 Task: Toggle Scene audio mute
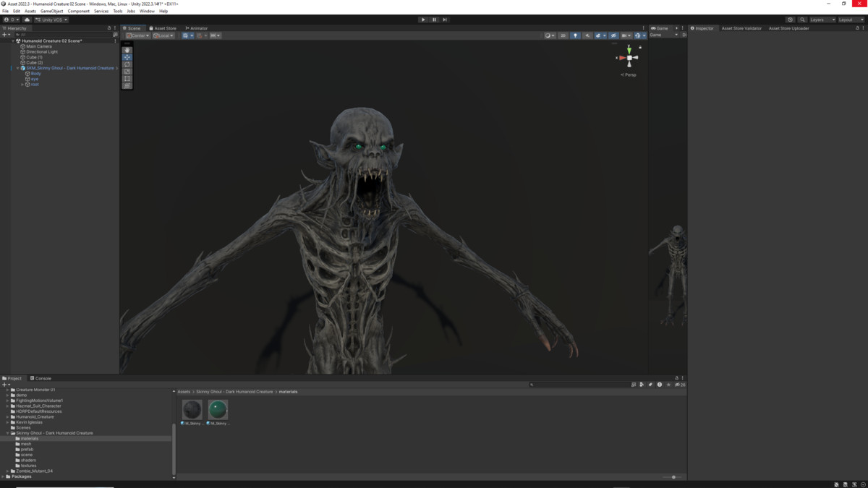coord(587,35)
